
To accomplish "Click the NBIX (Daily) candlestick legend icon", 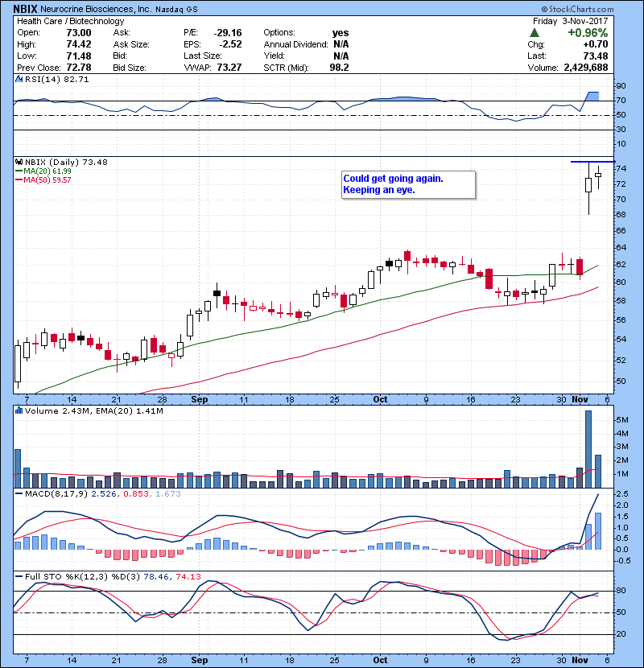I will [x=19, y=162].
